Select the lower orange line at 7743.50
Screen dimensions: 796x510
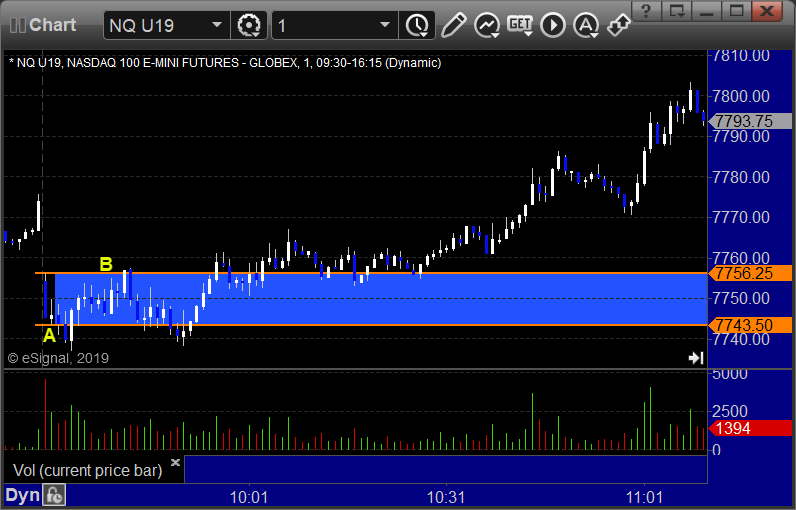(x=371, y=325)
